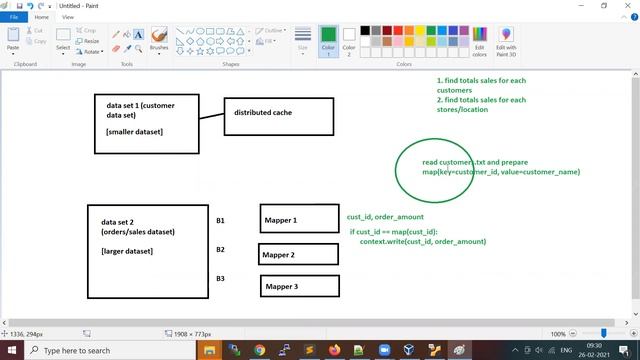This screenshot has height=360, width=640.
Task: Open the File menu
Action: pos(14,17)
